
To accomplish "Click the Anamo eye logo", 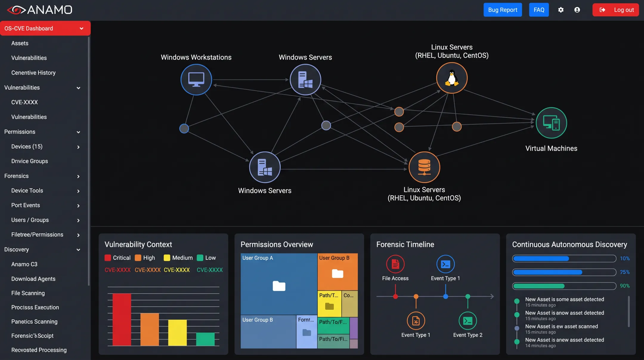I will (16, 10).
